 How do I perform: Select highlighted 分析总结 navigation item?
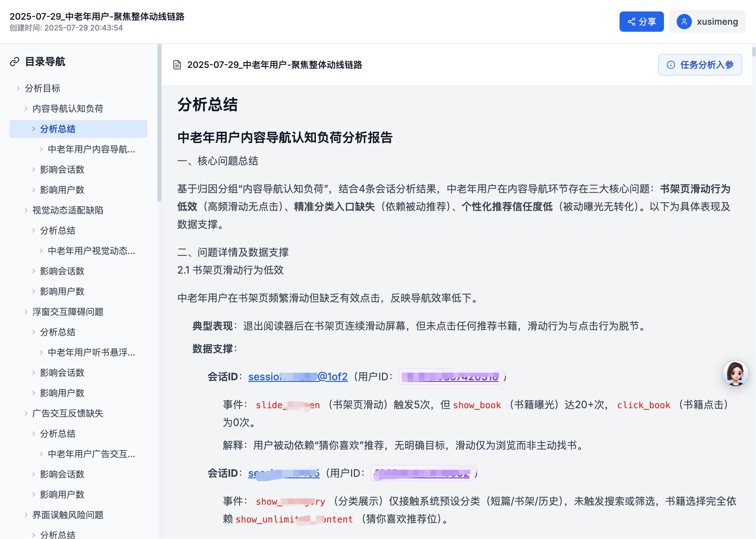click(58, 129)
